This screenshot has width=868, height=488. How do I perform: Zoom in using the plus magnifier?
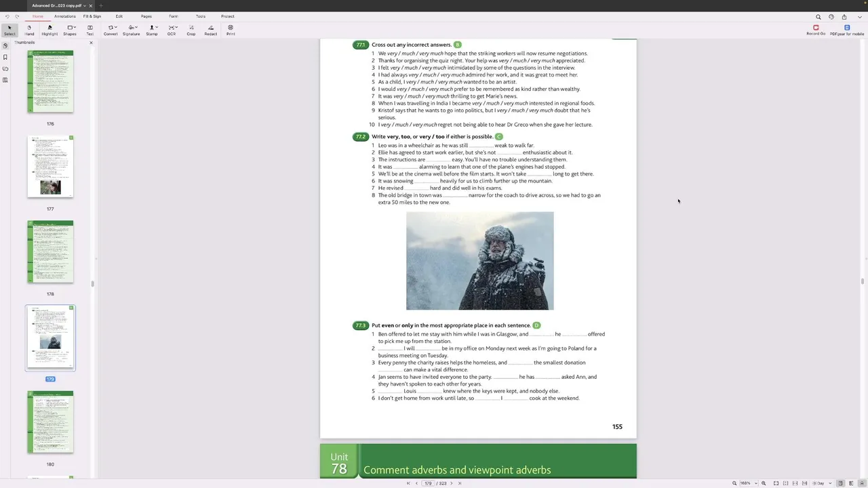(x=764, y=483)
